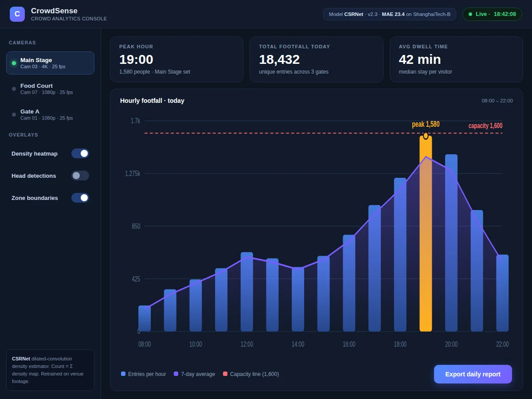Click the CrowdSense logo icon
Screen dimensions: 532x399
17,14
